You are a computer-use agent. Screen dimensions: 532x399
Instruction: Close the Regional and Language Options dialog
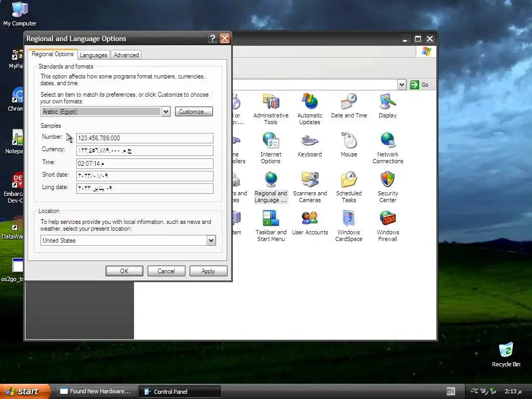tap(224, 38)
